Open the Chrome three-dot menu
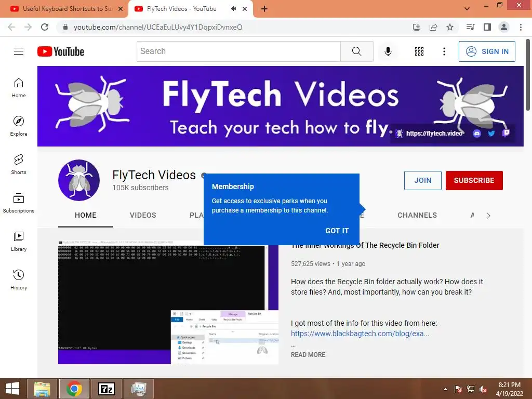This screenshot has width=532, height=399. [521, 27]
